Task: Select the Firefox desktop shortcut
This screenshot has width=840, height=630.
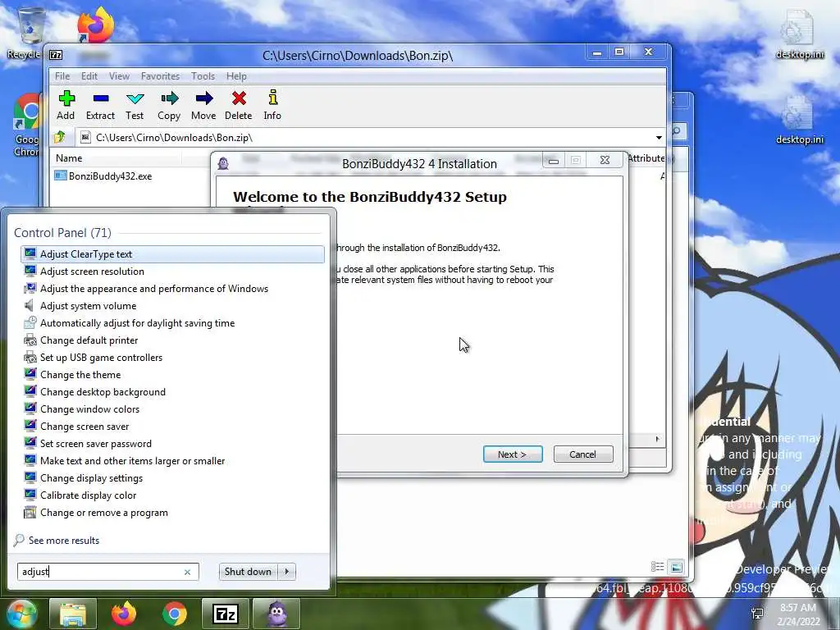Action: [95, 24]
